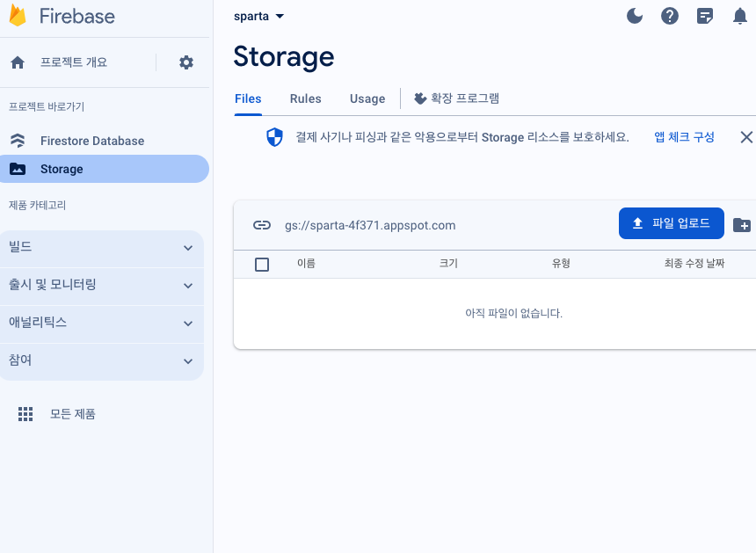Switch to the Rules tab
Screen dimensions: 756x553
pos(305,98)
